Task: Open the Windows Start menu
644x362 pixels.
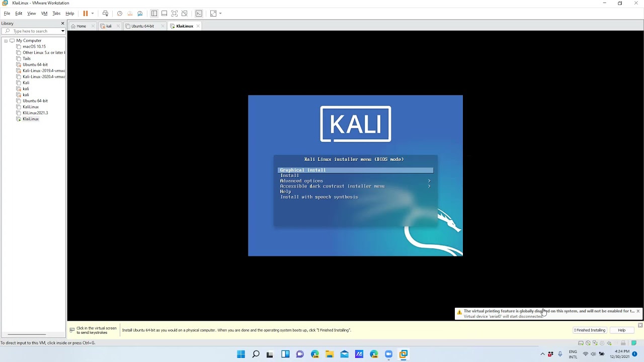Action: [x=241, y=354]
